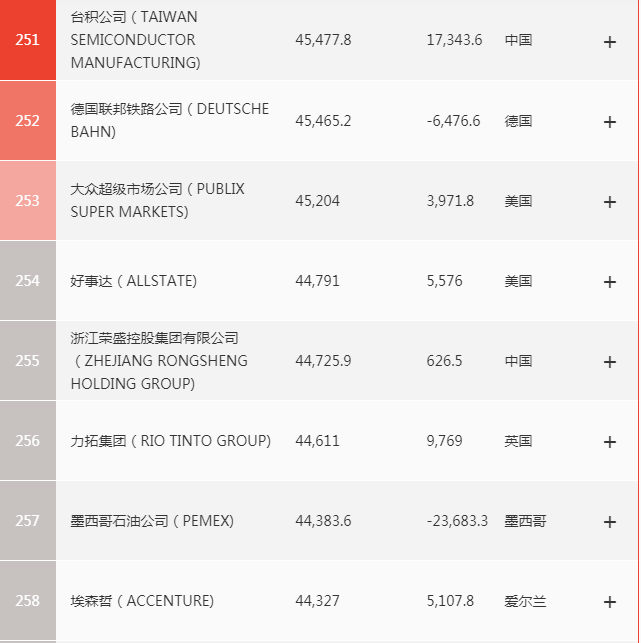Open the Publix Super Markets company link

pos(157,200)
